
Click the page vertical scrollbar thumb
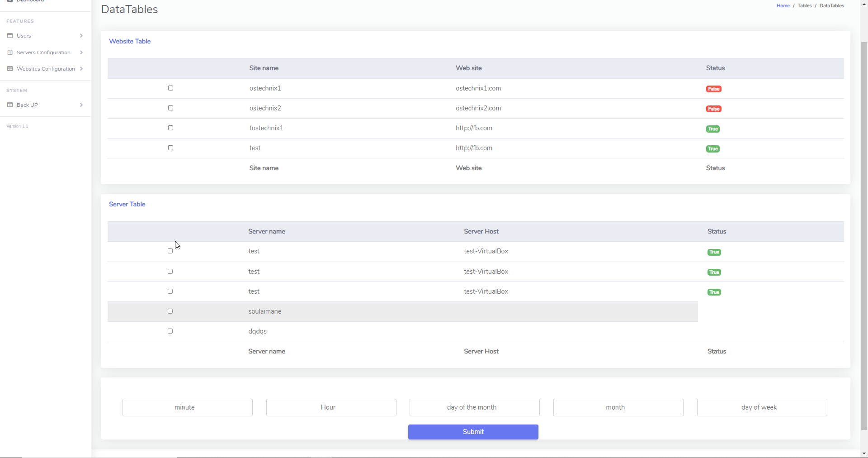(x=864, y=235)
